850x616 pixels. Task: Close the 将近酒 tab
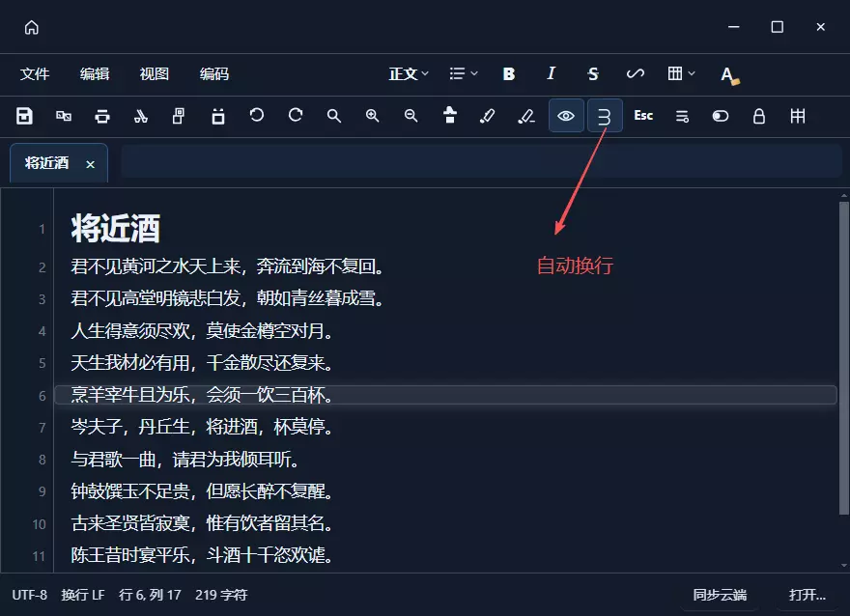point(90,164)
